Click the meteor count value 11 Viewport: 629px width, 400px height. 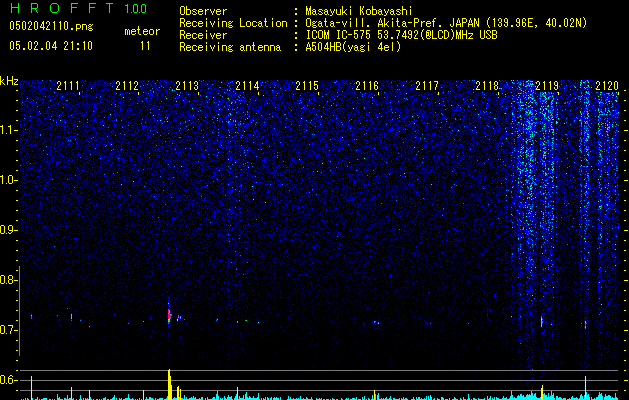(x=145, y=46)
